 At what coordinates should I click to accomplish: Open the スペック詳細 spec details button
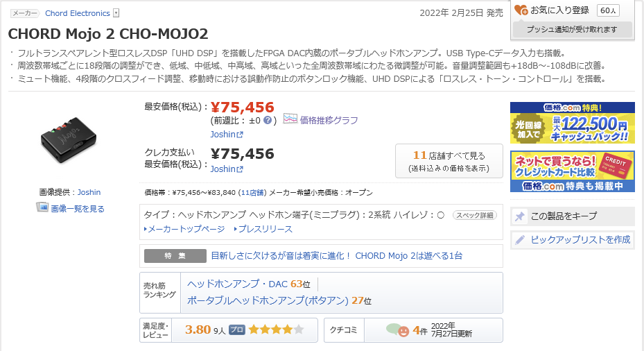[475, 215]
